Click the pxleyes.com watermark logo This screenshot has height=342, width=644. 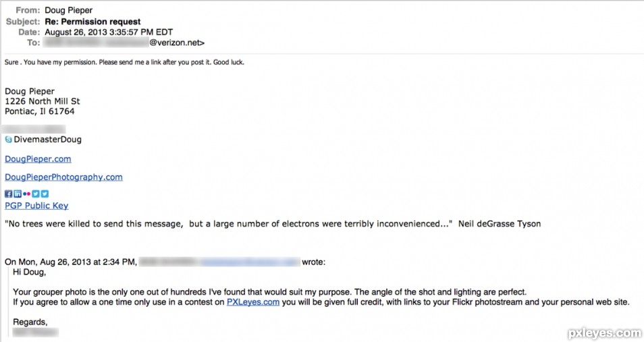(x=605, y=333)
